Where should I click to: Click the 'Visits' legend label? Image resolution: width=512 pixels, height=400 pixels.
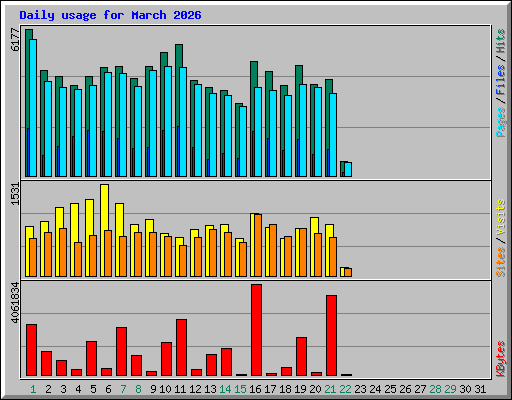click(x=501, y=218)
